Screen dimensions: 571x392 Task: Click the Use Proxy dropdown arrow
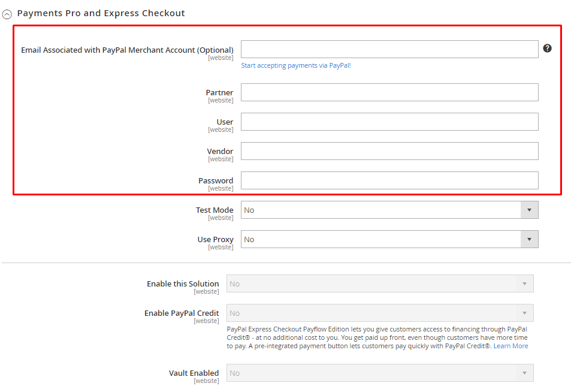[529, 239]
